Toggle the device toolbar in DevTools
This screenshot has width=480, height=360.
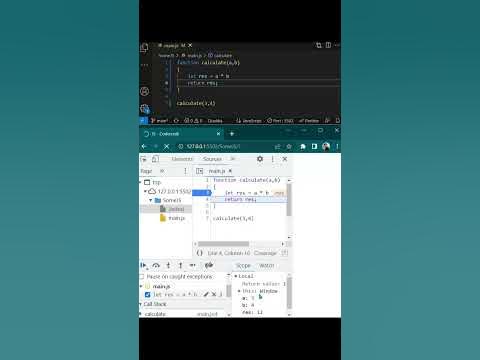pyautogui.click(x=155, y=159)
